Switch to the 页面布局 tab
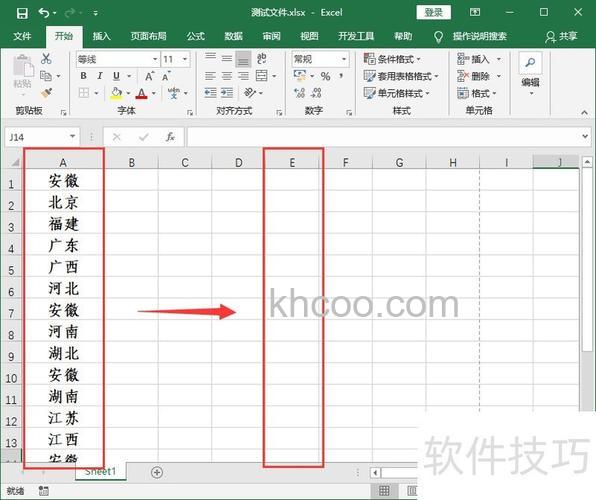The image size is (596, 500). pyautogui.click(x=149, y=36)
